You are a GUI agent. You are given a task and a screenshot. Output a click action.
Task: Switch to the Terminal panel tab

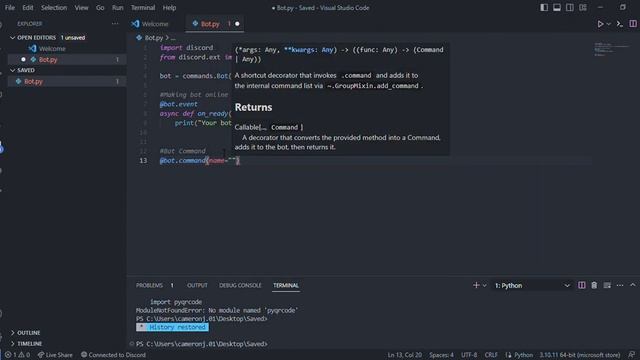pos(286,285)
